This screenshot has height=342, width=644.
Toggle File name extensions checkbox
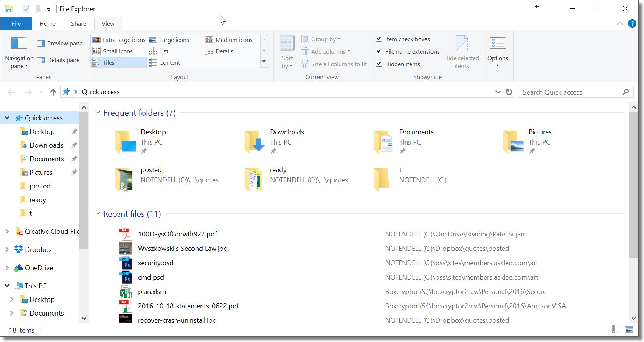click(379, 51)
